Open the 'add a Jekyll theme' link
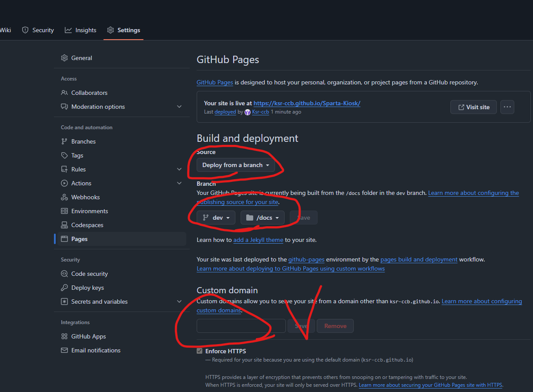 (258, 240)
